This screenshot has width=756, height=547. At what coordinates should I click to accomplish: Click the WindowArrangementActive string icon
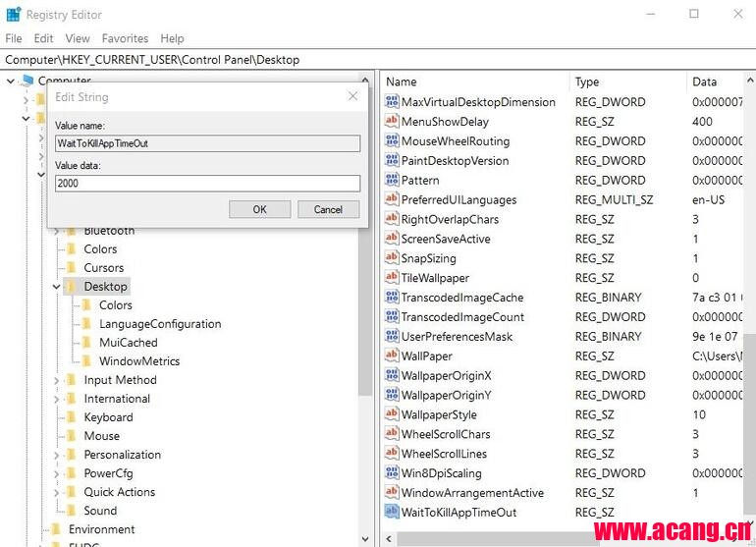click(x=392, y=492)
